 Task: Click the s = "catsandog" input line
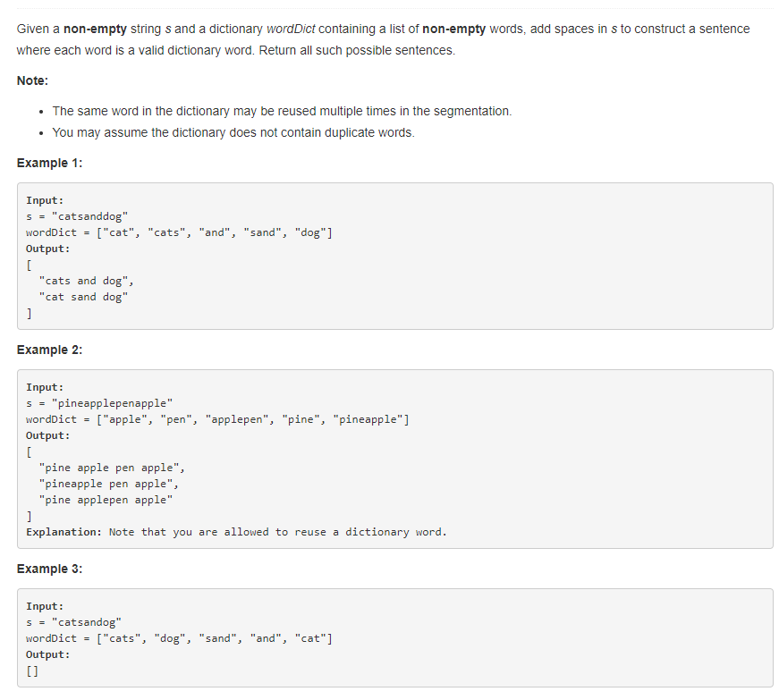point(74,622)
